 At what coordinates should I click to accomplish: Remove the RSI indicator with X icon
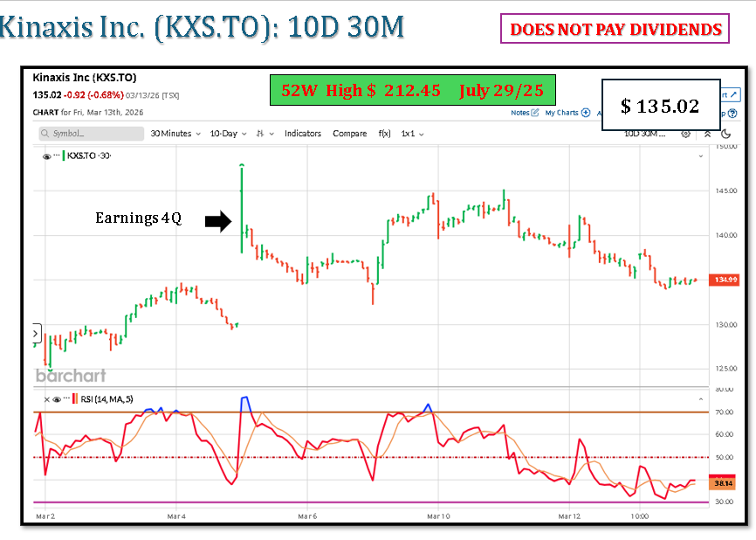pyautogui.click(x=46, y=398)
